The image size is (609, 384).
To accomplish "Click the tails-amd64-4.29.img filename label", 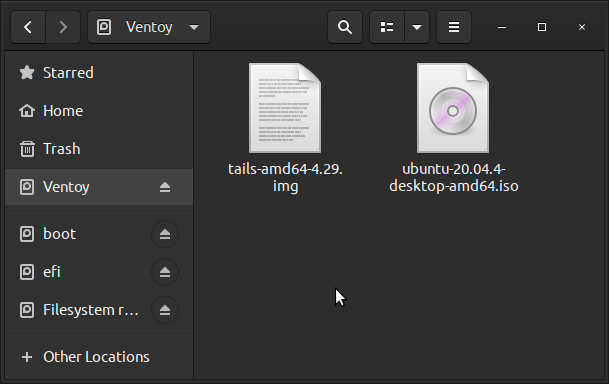I will [285, 177].
